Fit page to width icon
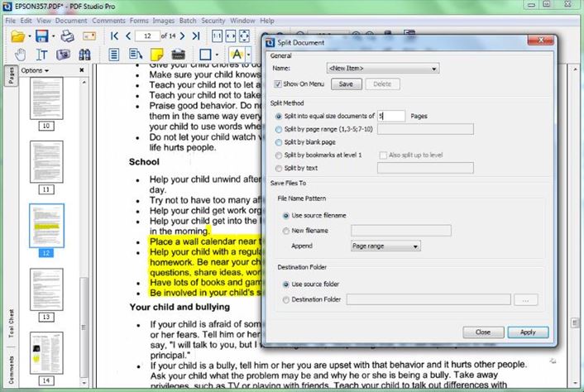The height and width of the screenshot is (392, 584). (x=231, y=36)
